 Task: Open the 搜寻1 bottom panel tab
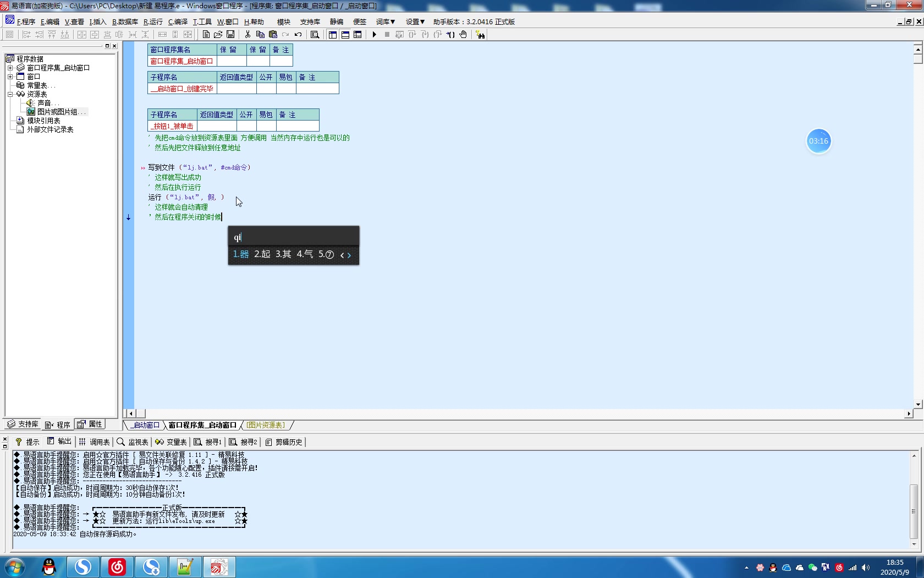pyautogui.click(x=207, y=441)
